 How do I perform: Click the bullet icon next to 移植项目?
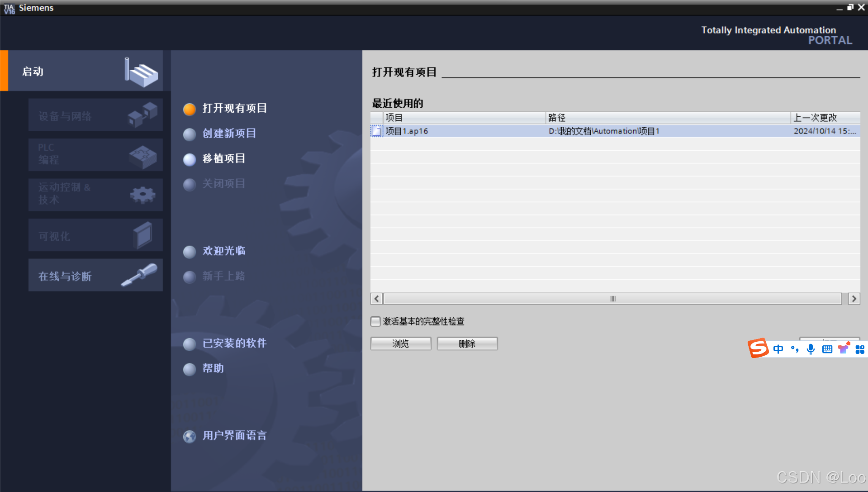tap(190, 159)
